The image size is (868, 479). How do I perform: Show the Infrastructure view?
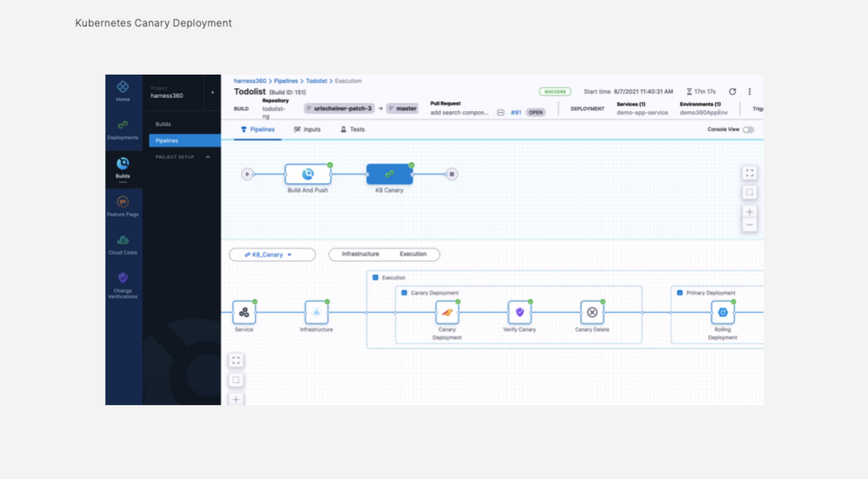coord(360,254)
